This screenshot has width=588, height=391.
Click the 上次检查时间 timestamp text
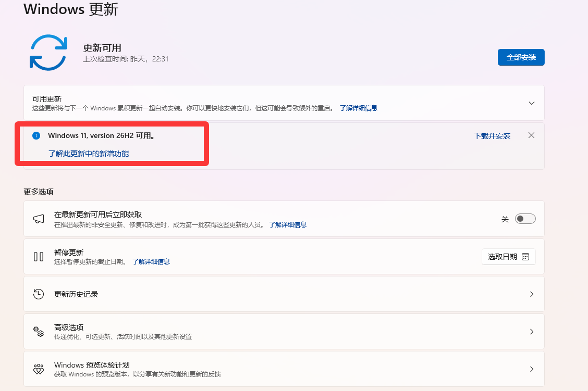point(126,59)
